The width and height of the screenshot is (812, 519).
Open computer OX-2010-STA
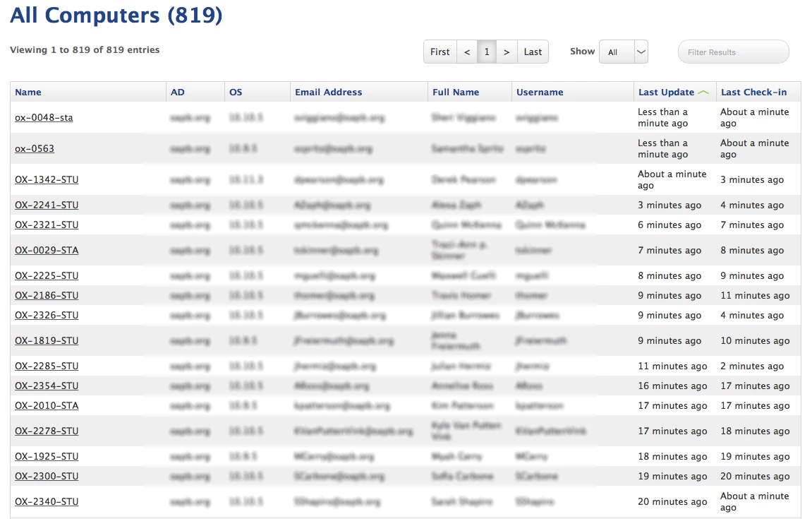click(x=47, y=405)
